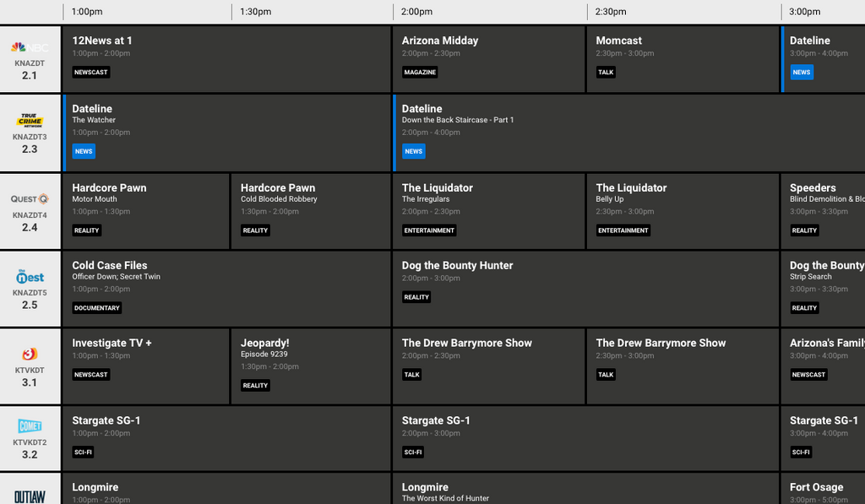This screenshot has width=865, height=504.
Task: Click the Outlaw channel logo
Action: coord(30,497)
